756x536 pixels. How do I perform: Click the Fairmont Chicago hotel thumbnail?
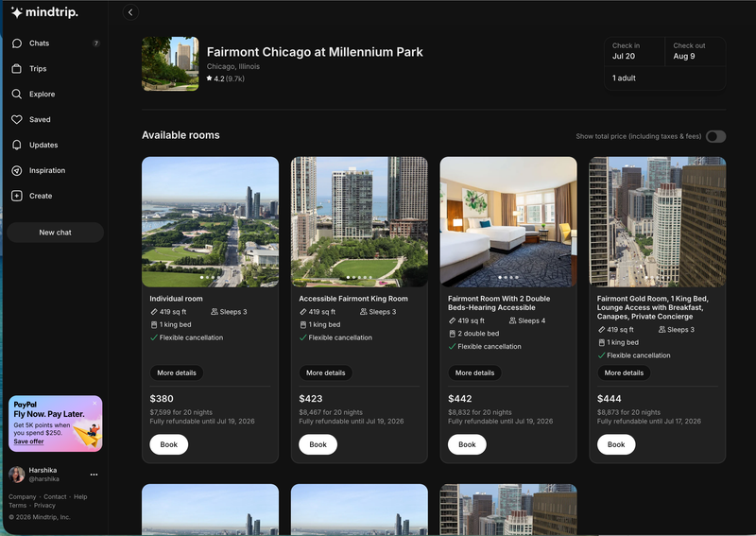(x=170, y=63)
